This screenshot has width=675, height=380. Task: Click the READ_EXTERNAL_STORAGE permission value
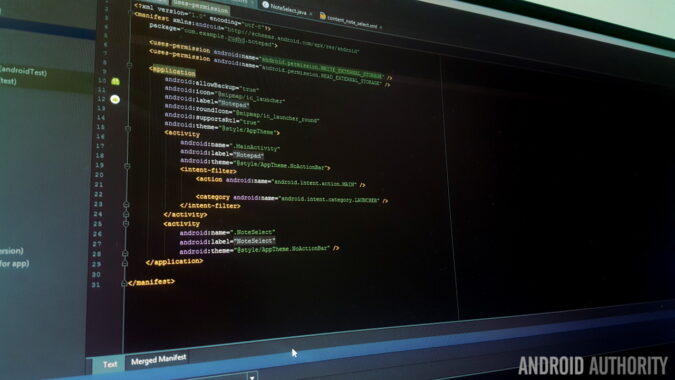(x=320, y=75)
